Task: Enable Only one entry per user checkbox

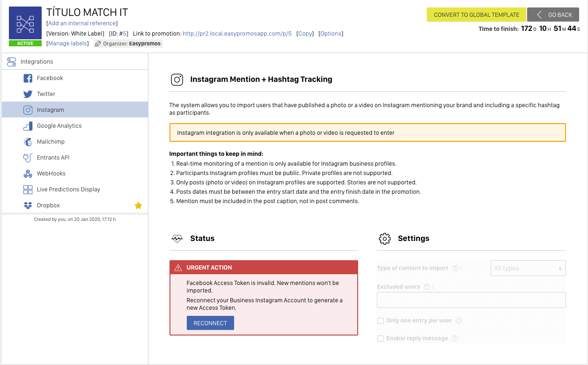Action: coord(381,321)
